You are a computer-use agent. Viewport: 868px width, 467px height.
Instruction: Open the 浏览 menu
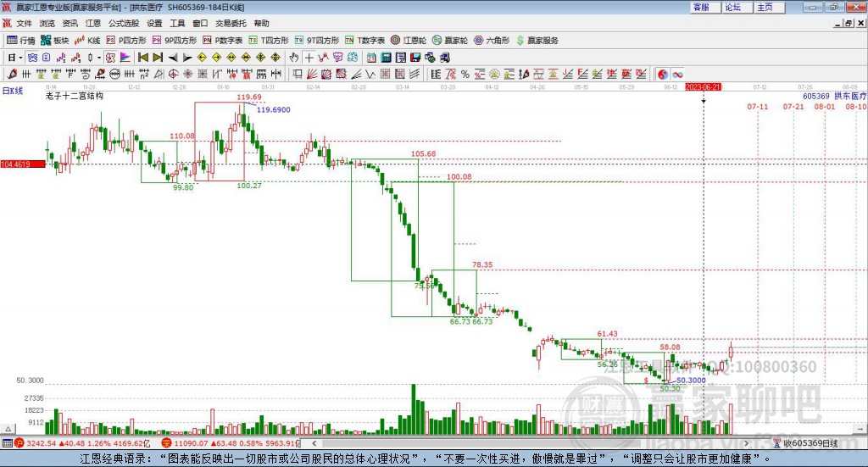coord(47,23)
